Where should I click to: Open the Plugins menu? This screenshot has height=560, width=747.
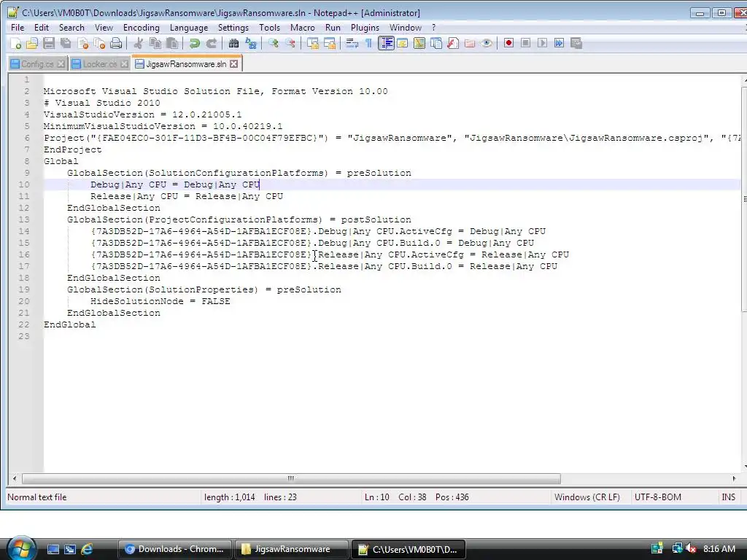coord(365,28)
